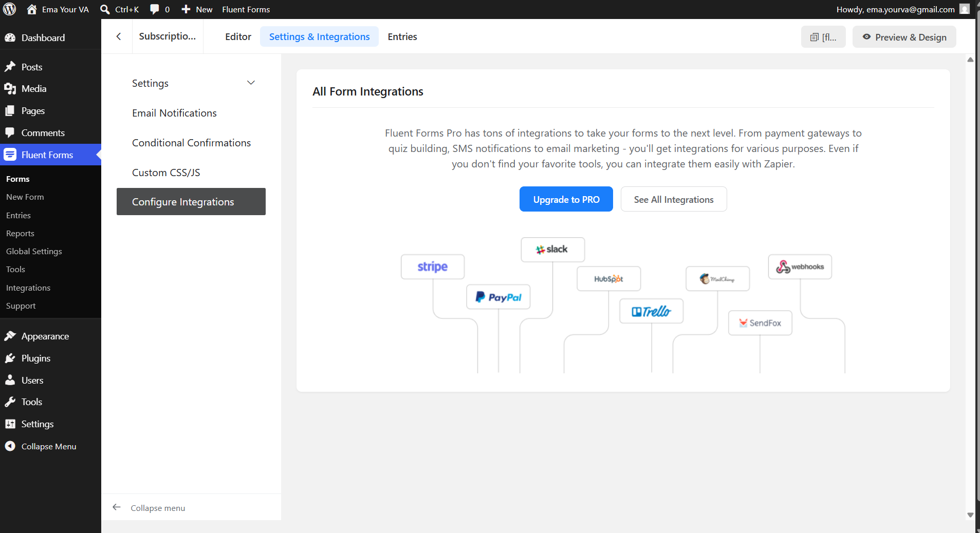Open Appearance brush icon menu
This screenshot has width=980, height=533.
click(10, 336)
